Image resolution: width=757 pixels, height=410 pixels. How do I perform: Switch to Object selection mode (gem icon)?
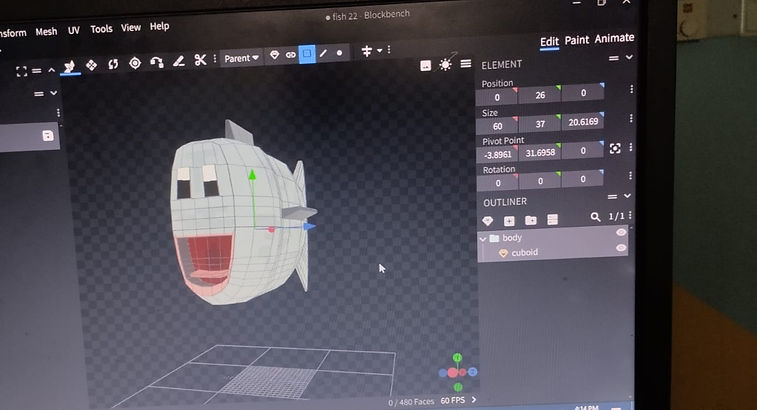coord(274,55)
